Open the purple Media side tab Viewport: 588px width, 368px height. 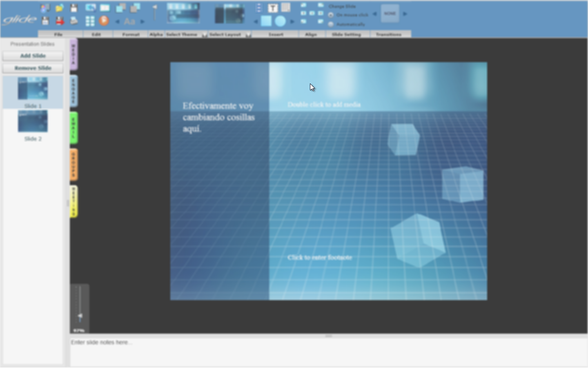click(x=73, y=54)
